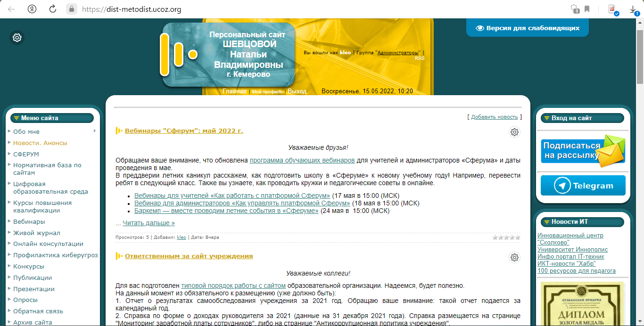Select Вебинары in the site menu
Viewport: 644px width, 326px height.
tap(29, 221)
